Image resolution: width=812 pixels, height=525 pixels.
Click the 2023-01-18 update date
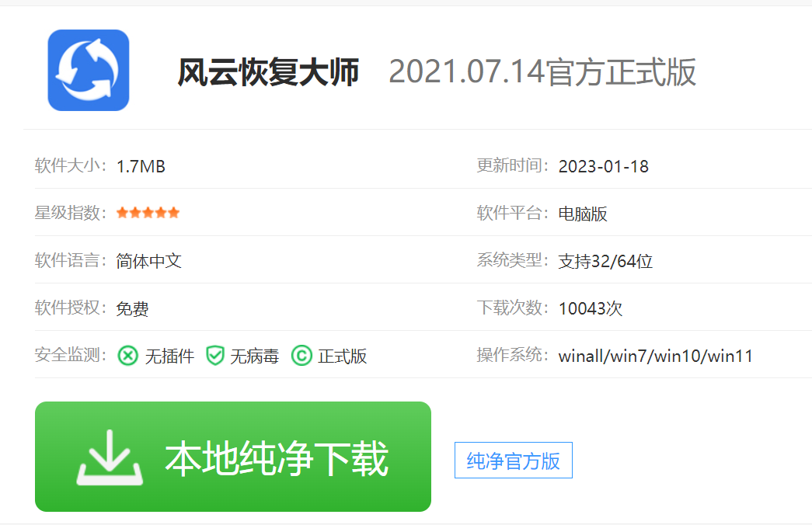(605, 166)
